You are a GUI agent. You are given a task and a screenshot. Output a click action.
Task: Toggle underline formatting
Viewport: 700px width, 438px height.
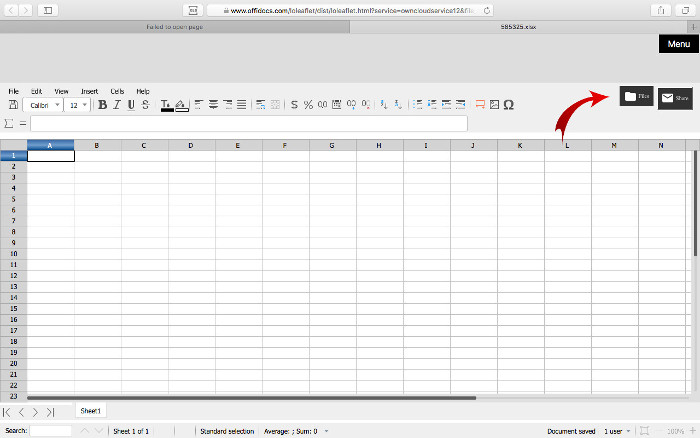click(x=131, y=105)
